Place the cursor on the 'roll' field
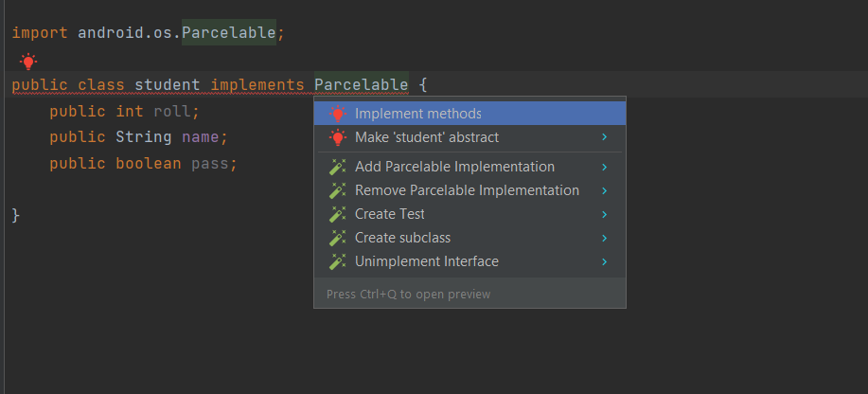Image resolution: width=868 pixels, height=394 pixels. tap(171, 112)
